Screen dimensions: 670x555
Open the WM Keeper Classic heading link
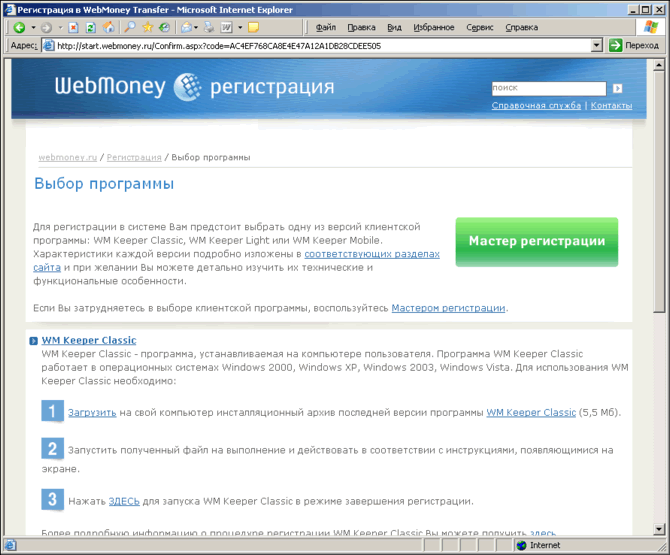[89, 340]
